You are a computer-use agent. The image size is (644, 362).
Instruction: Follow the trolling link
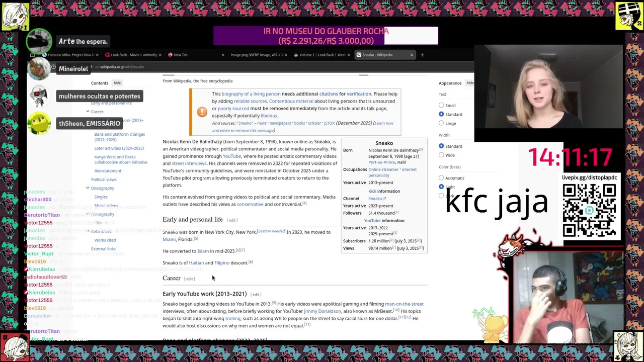[x=233, y=318]
